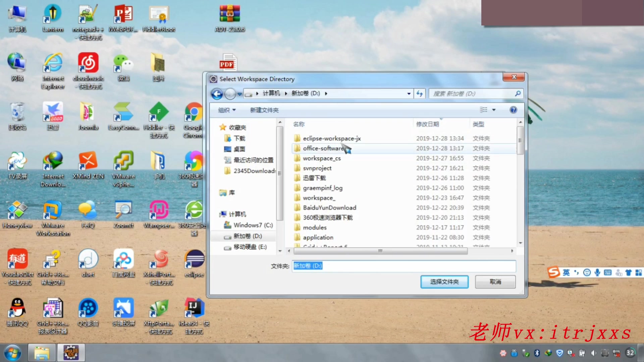644x362 pixels.
Task: Open the 组织 (Organize) dropdown menu
Action: click(226, 110)
